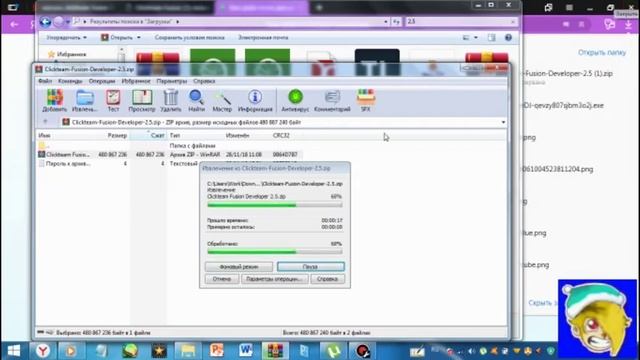Click the Справка button in extraction dialog
This screenshot has height=360, width=640.
327,279
